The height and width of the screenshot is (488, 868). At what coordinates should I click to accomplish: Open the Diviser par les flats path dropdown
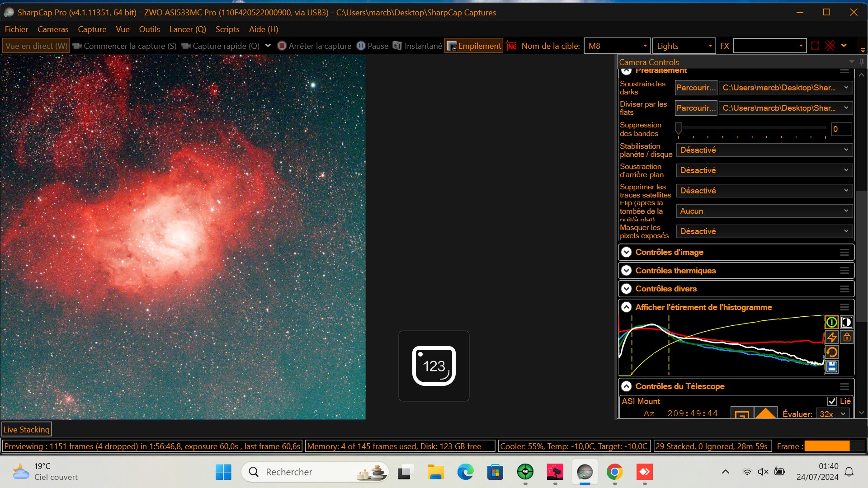tap(786, 108)
